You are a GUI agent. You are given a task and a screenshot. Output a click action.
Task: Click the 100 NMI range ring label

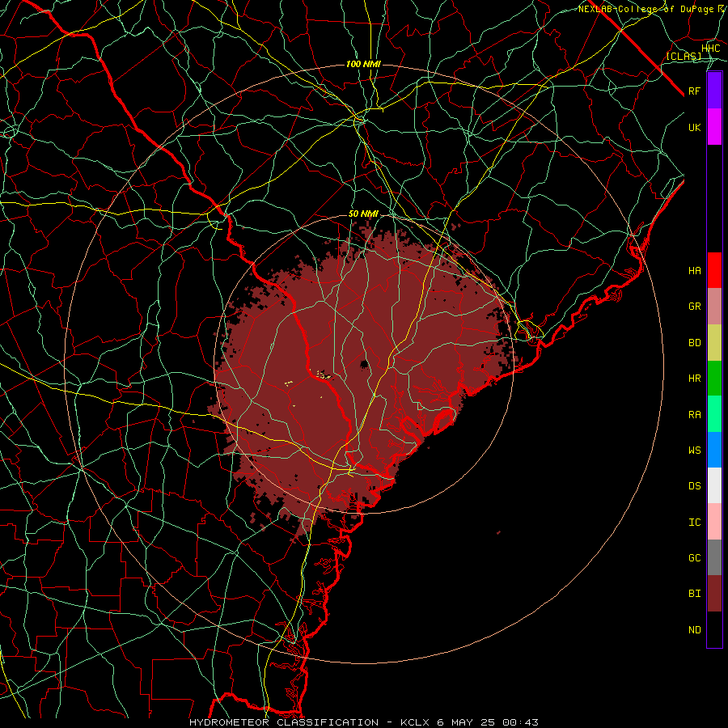tap(363, 64)
